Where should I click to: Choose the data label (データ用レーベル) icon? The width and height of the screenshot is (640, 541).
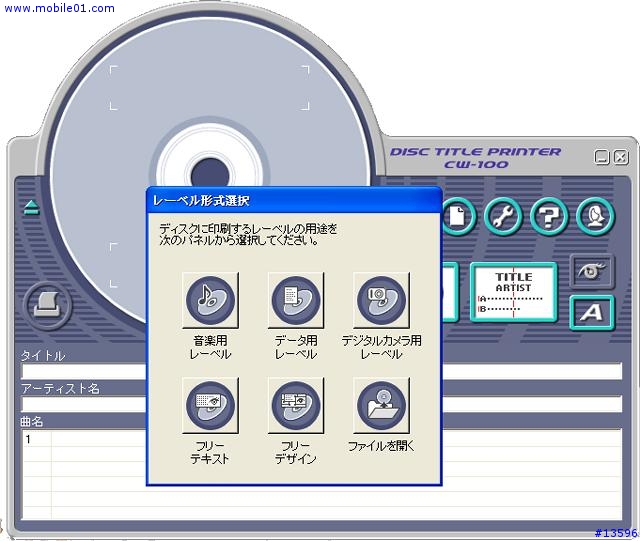click(296, 301)
